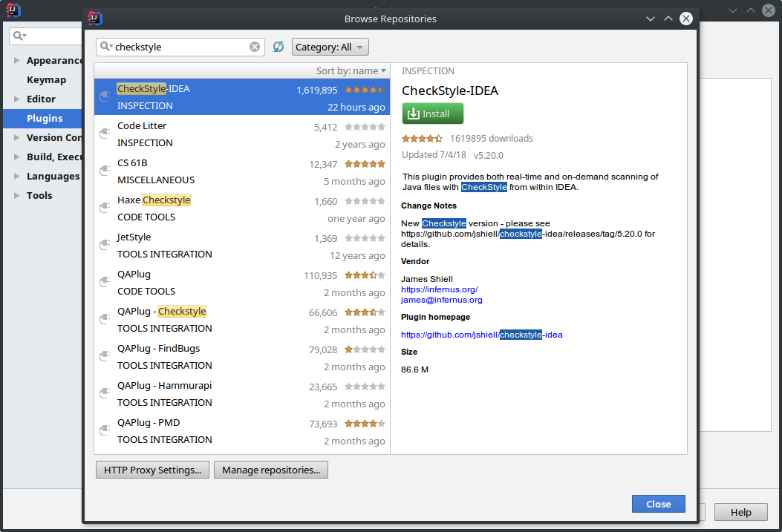Click the plugin icon beside QAPlug - Hammurapi
Image resolution: width=782 pixels, height=532 pixels.
click(x=105, y=393)
